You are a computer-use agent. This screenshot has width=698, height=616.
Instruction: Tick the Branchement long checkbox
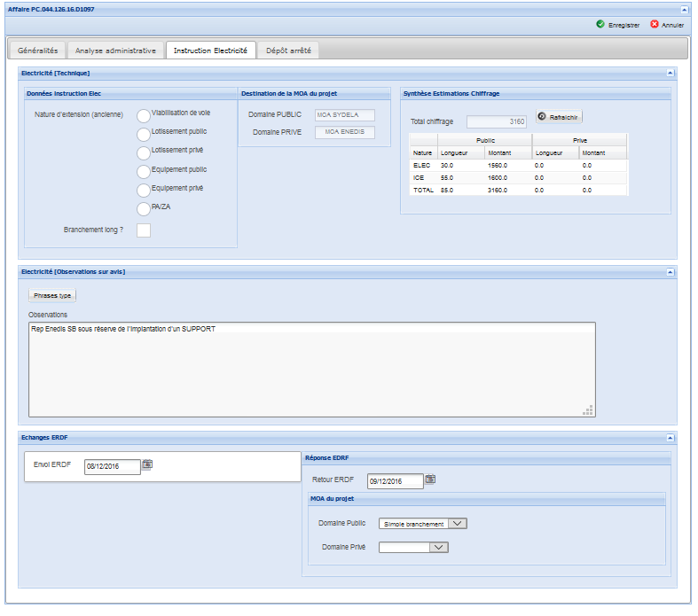[x=144, y=230]
